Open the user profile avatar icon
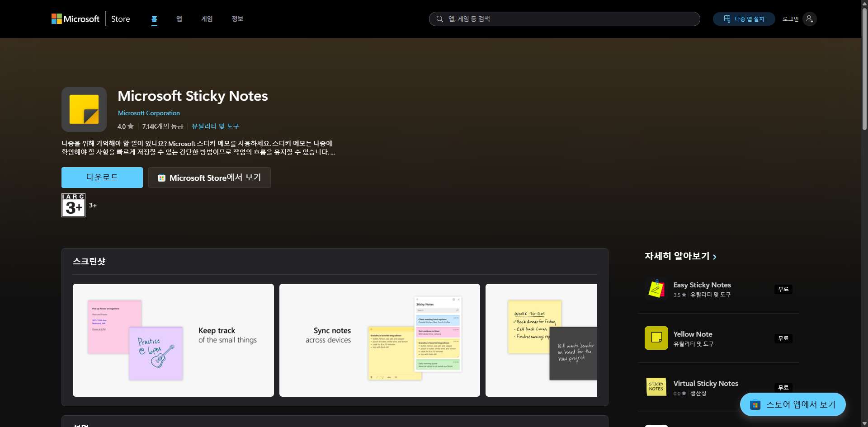Viewport: 868px width, 427px height. click(809, 19)
